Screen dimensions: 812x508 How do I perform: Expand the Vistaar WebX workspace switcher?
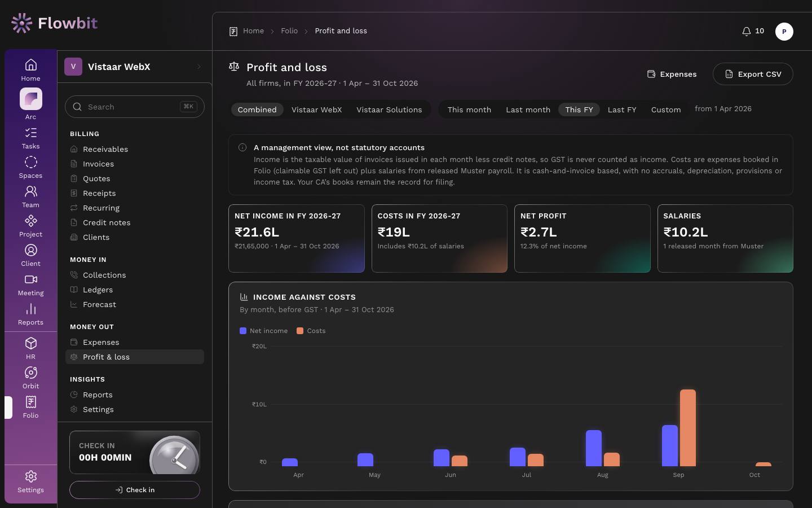coord(135,67)
